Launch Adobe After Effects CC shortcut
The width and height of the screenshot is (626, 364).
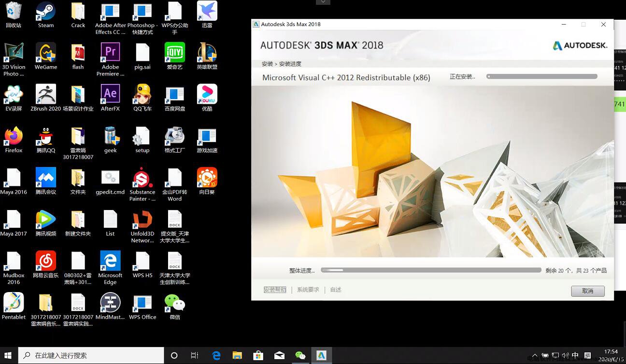[110, 18]
